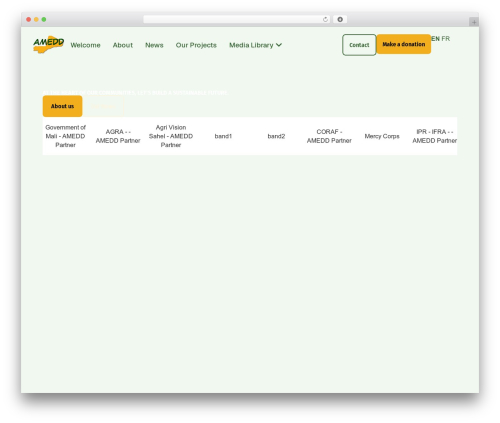The image size is (500, 423).
Task: Close the browser window red button
Action: click(x=29, y=19)
